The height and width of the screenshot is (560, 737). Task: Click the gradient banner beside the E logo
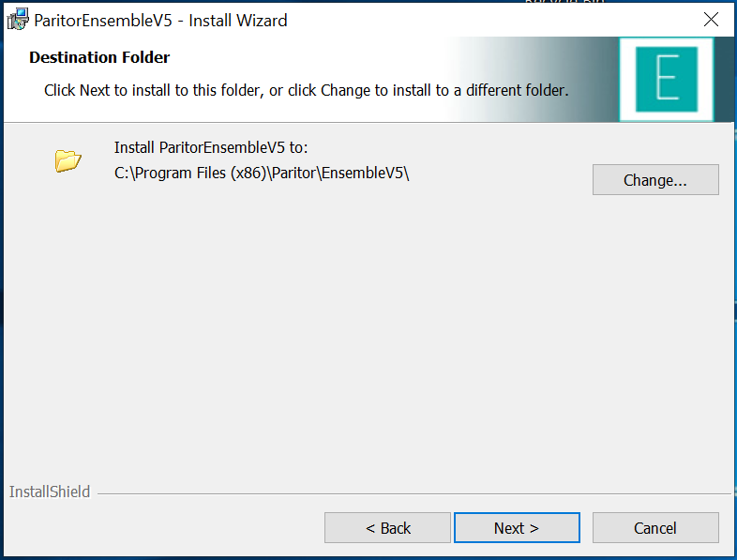point(531,79)
